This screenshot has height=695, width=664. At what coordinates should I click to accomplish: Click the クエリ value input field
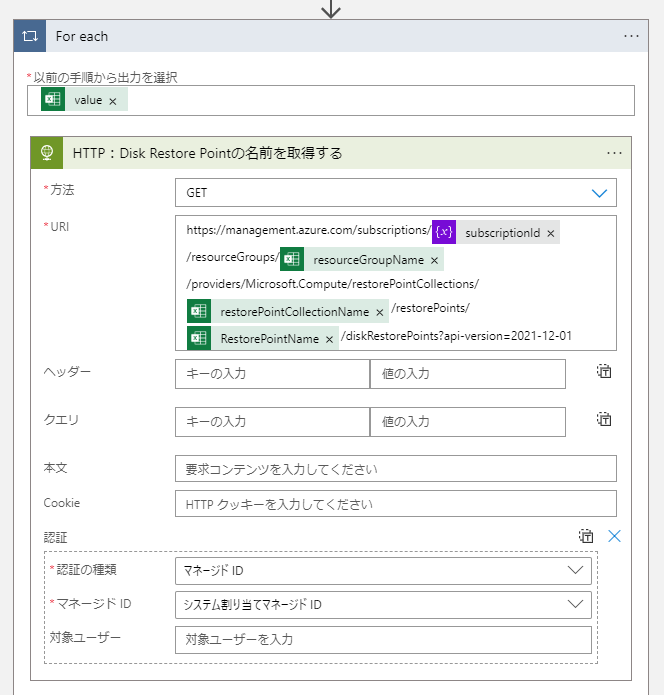[x=468, y=422]
